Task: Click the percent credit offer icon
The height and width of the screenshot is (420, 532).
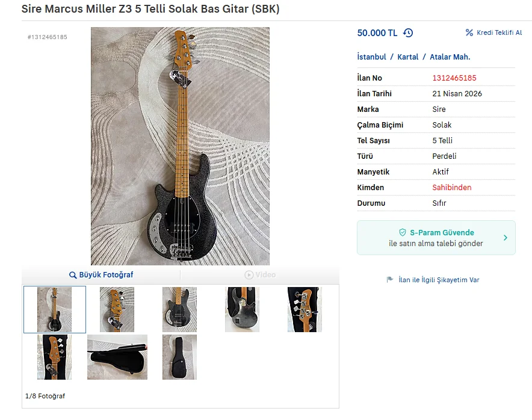Action: 469,32
